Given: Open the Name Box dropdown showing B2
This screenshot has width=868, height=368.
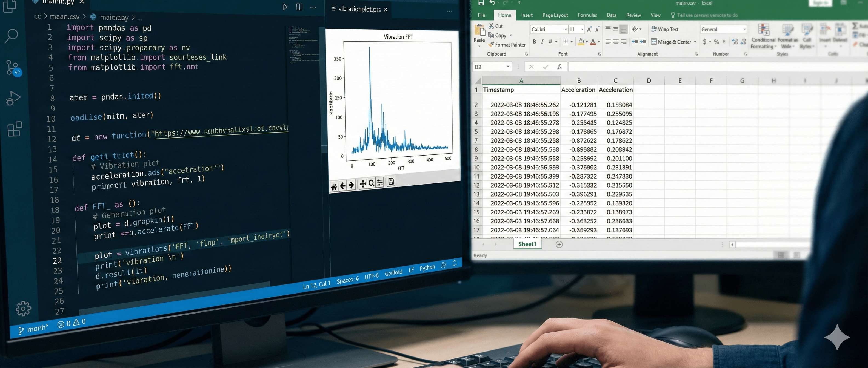Looking at the screenshot, I should click(x=509, y=67).
